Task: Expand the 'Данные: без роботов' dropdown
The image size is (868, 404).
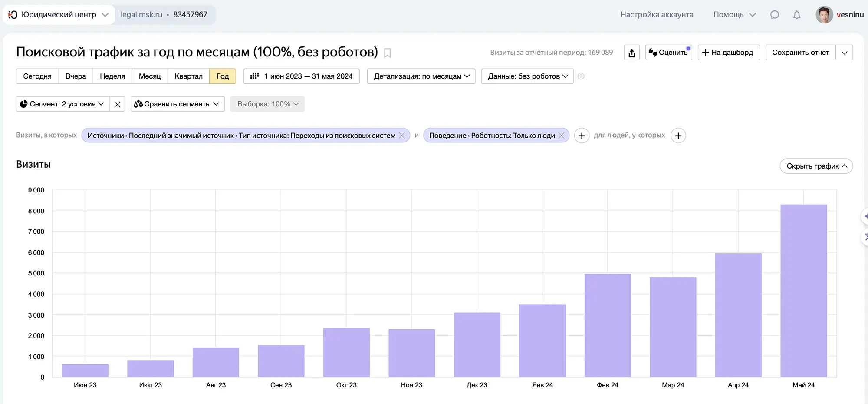Action: 527,76
